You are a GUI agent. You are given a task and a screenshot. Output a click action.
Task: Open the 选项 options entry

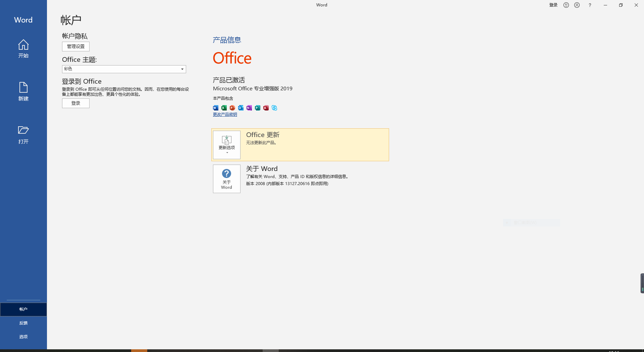click(23, 337)
